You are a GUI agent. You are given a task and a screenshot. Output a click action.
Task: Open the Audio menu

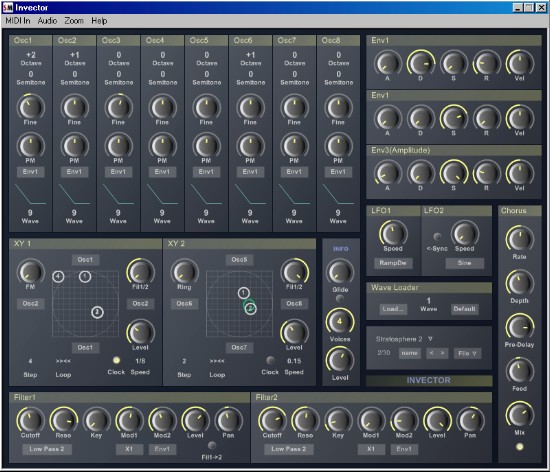[47, 21]
